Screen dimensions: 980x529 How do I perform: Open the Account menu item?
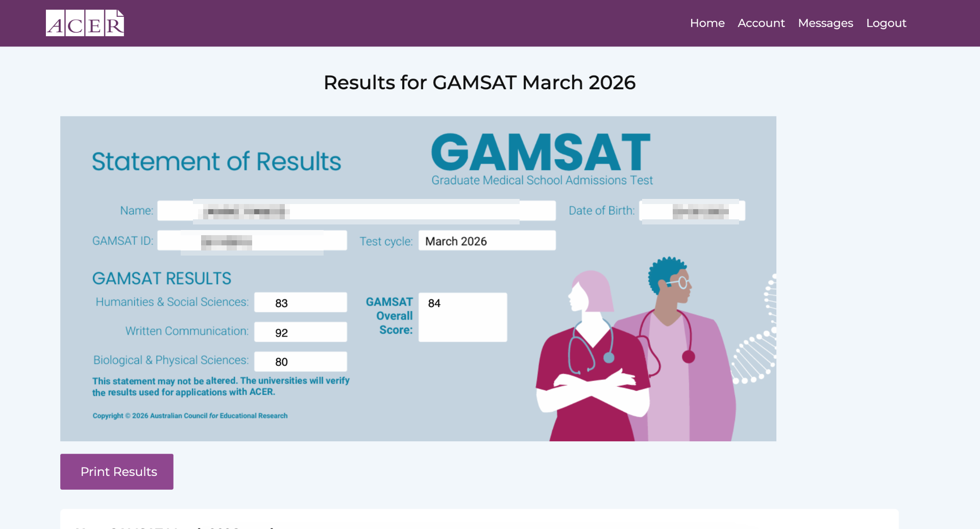pos(761,23)
